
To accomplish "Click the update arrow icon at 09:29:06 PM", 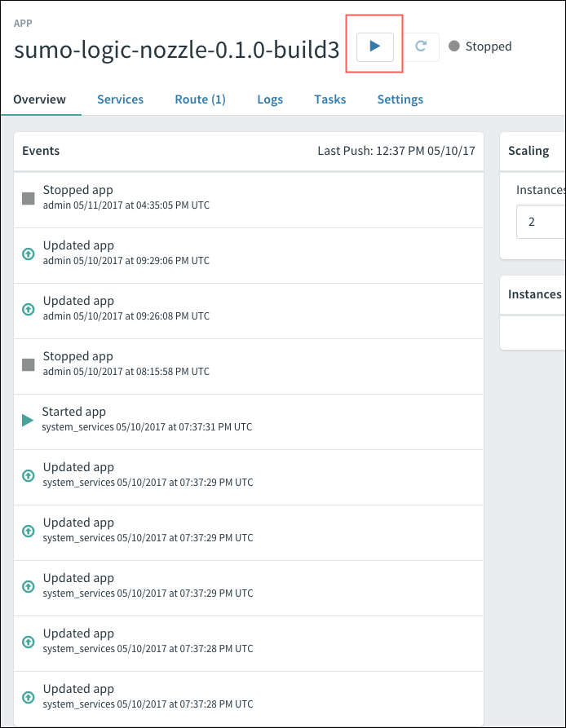I will click(x=29, y=254).
